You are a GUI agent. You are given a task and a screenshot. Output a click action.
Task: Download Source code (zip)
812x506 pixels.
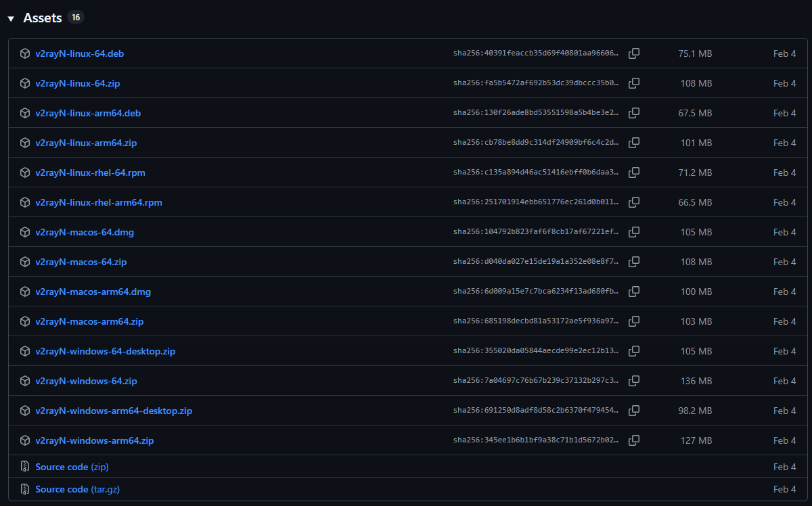click(72, 467)
